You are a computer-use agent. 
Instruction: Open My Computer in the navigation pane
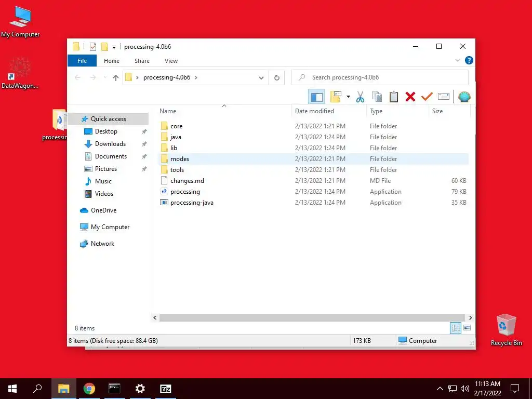(110, 227)
